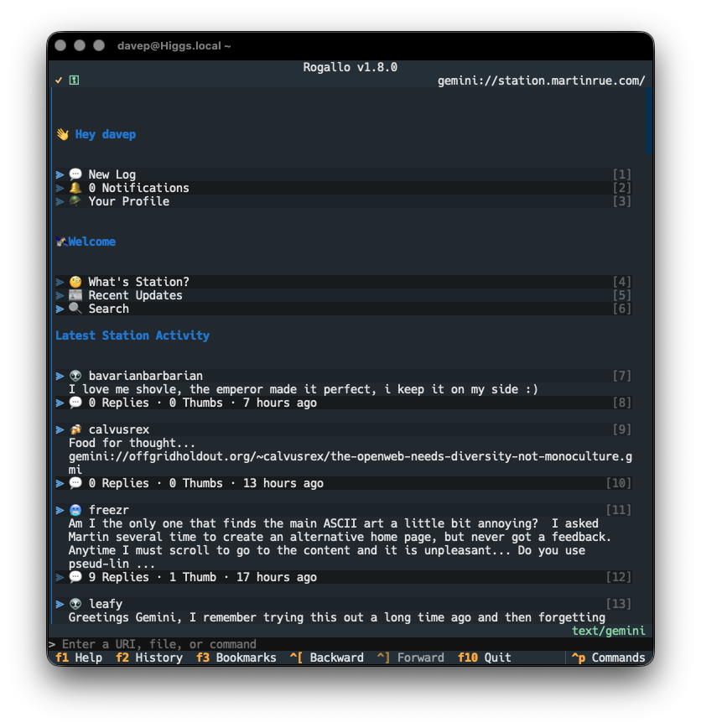Click the Rogallo v1.8.0 title text
This screenshot has width=701, height=728.
tap(350, 67)
